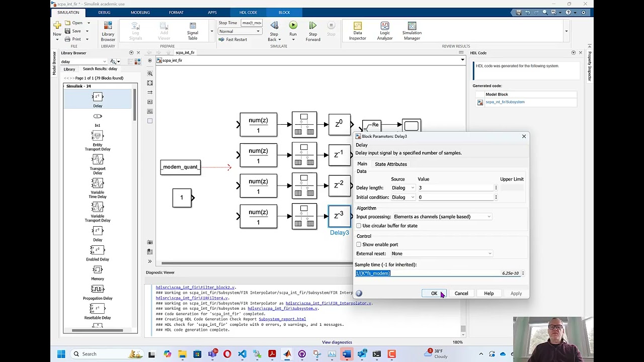Click the Library Browser vertical scrollbar

click(135, 106)
